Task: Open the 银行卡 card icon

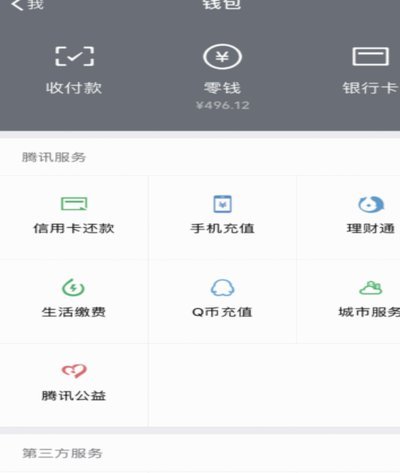Action: 371,56
